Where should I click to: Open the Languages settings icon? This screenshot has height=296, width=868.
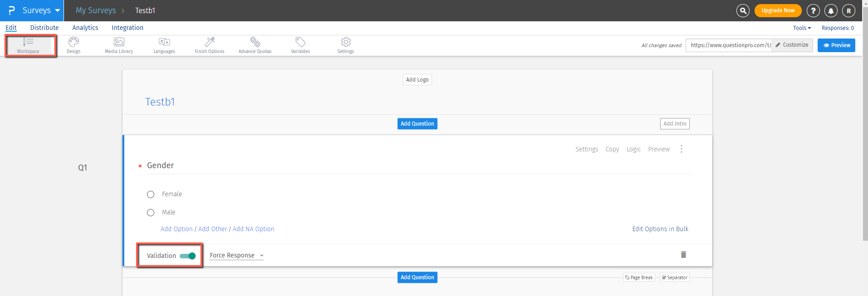[164, 45]
